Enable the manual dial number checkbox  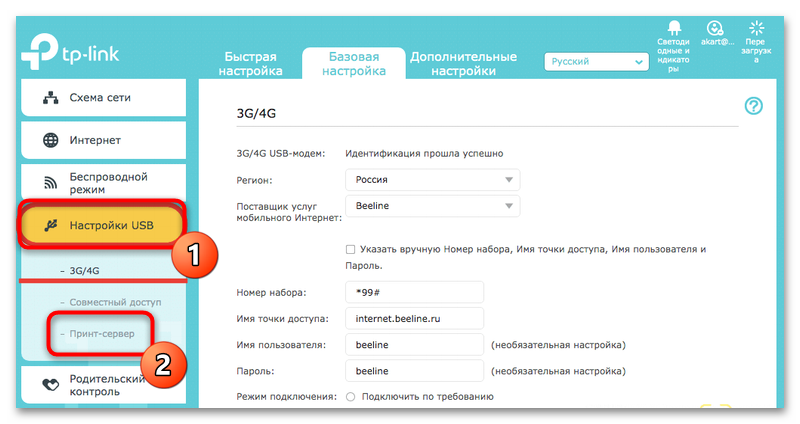click(x=350, y=250)
